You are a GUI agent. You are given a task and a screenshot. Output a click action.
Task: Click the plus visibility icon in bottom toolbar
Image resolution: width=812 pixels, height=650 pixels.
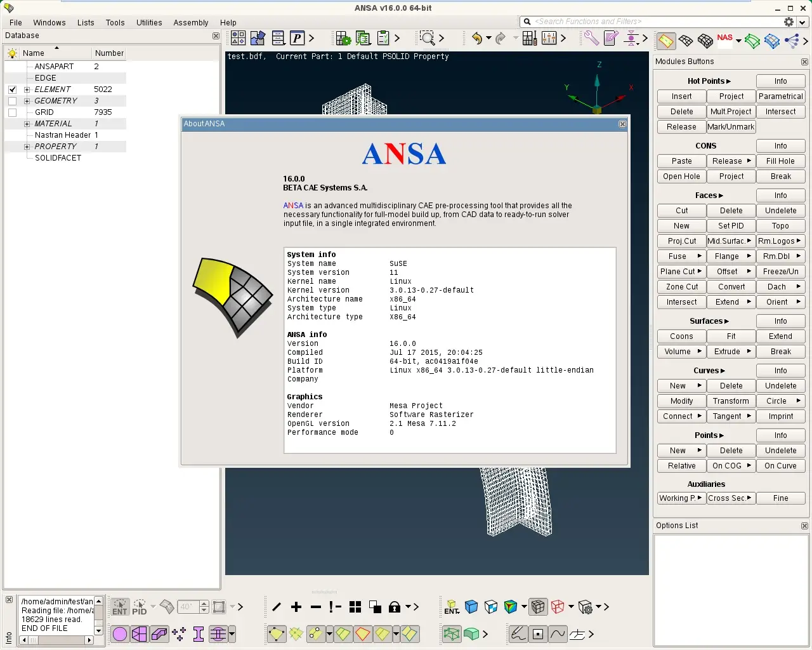click(x=296, y=607)
